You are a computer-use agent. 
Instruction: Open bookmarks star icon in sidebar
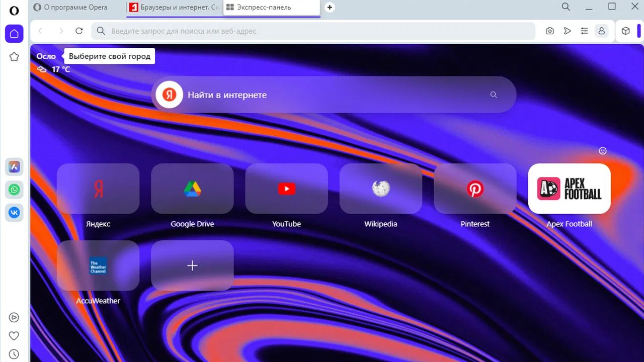pos(14,57)
